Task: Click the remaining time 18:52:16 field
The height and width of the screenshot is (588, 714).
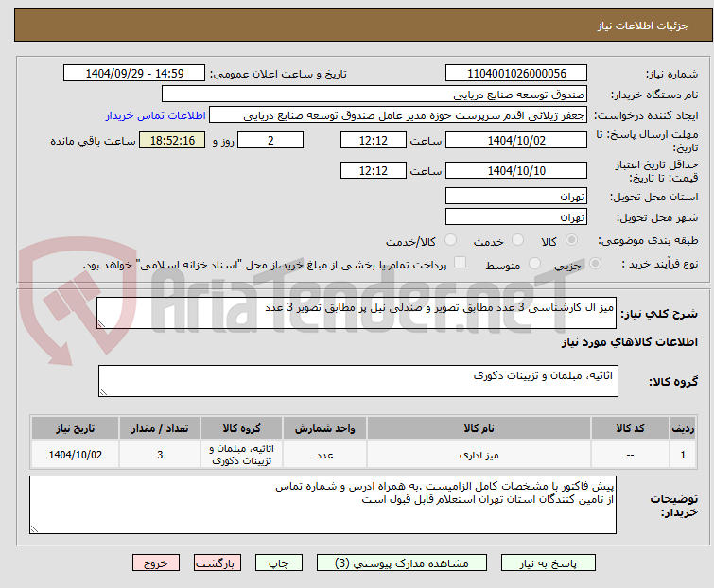Action: coord(172,140)
